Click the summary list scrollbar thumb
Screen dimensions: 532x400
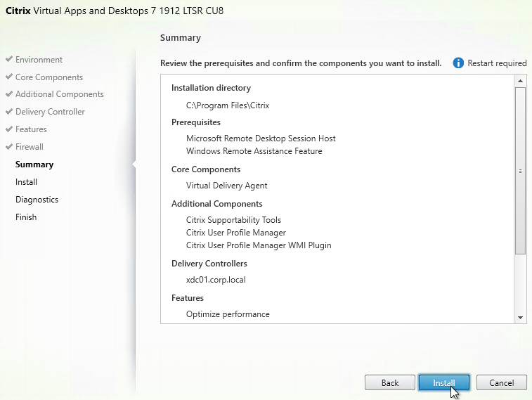520,171
